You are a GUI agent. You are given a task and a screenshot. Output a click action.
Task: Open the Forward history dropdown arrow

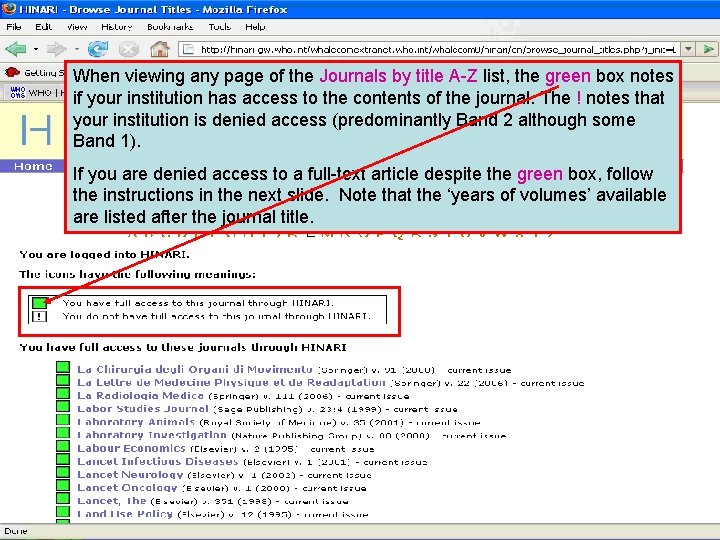pos(77,49)
